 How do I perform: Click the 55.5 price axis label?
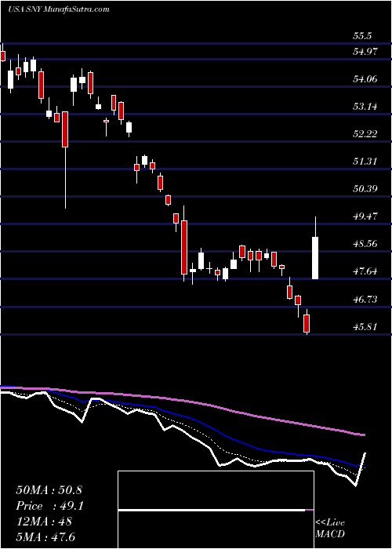pyautogui.click(x=362, y=36)
